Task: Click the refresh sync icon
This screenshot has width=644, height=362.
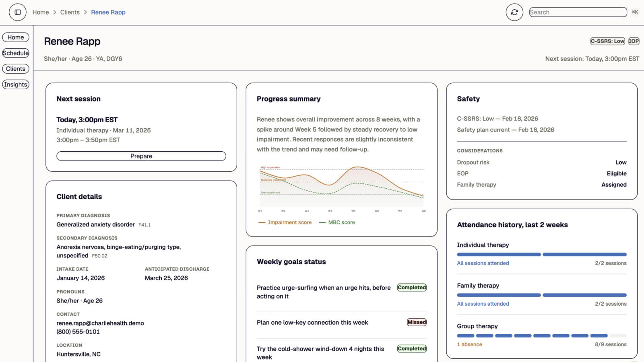Action: (x=514, y=12)
